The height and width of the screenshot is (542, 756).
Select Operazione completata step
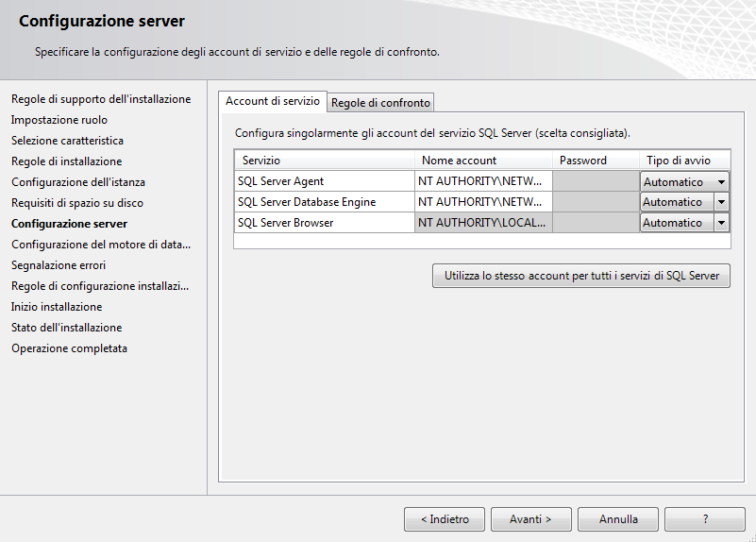coord(70,347)
